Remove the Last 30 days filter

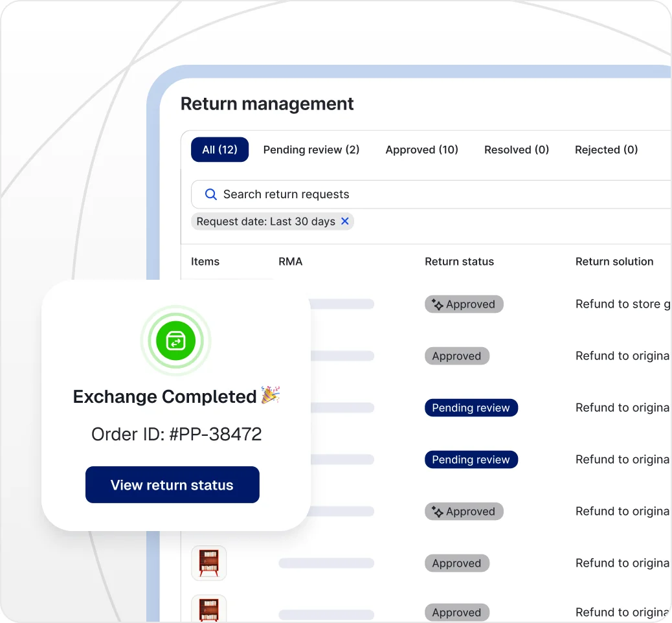pyautogui.click(x=344, y=221)
